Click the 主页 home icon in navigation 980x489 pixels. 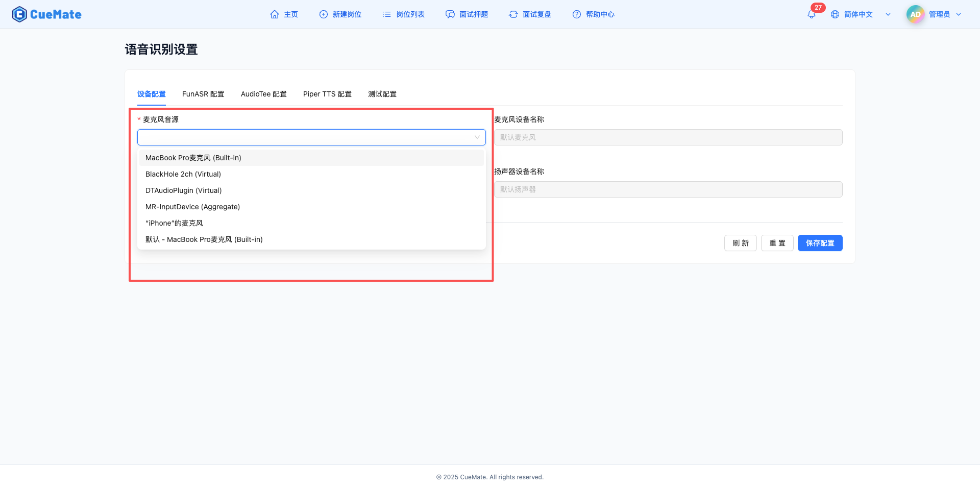click(274, 14)
